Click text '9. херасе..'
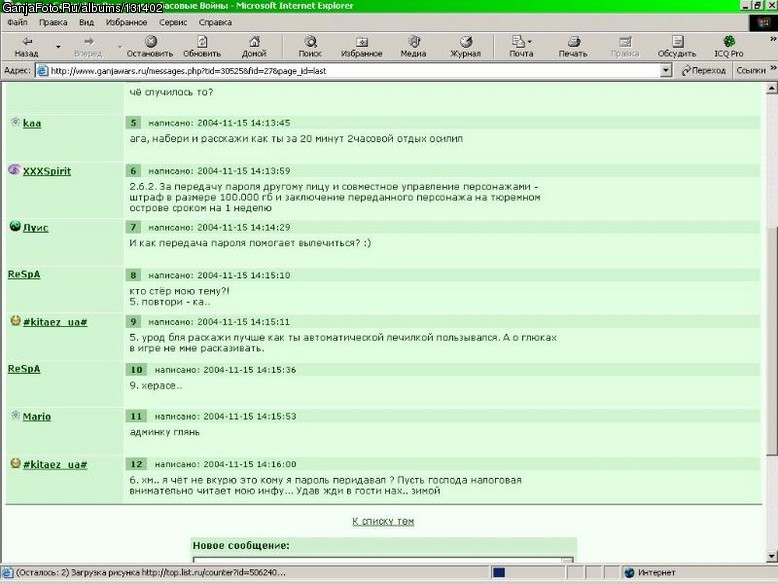The height and width of the screenshot is (584, 778). [156, 386]
